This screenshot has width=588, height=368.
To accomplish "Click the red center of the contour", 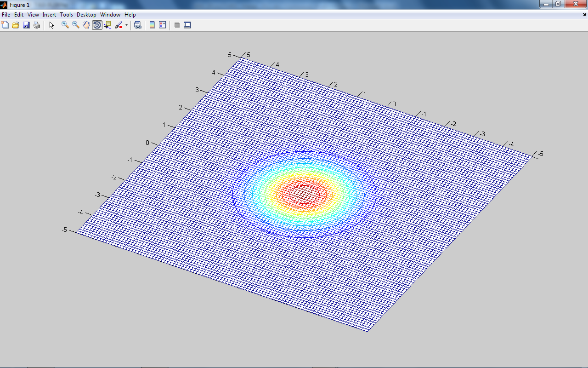I will point(304,194).
